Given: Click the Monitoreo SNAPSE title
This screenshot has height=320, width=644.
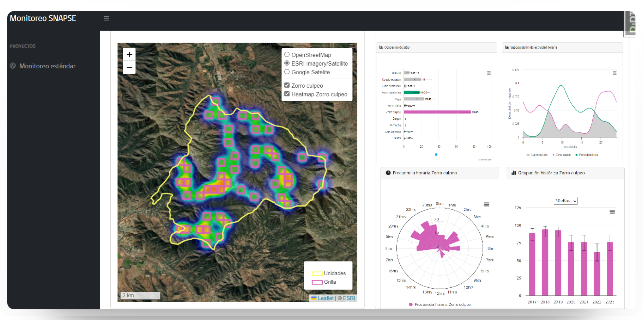Looking at the screenshot, I should pyautogui.click(x=43, y=18).
